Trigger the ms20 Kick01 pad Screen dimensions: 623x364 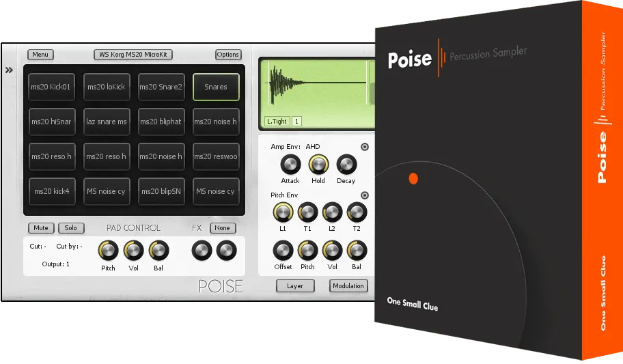pos(51,87)
